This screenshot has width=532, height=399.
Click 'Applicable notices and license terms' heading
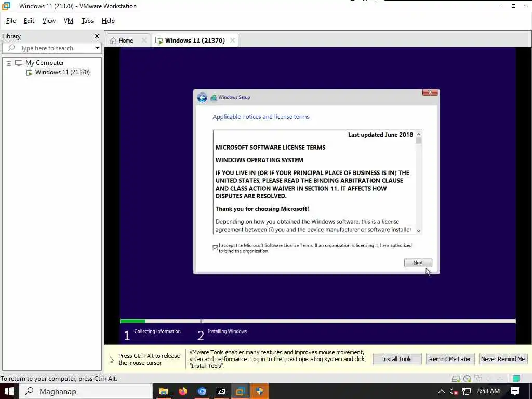pyautogui.click(x=261, y=117)
